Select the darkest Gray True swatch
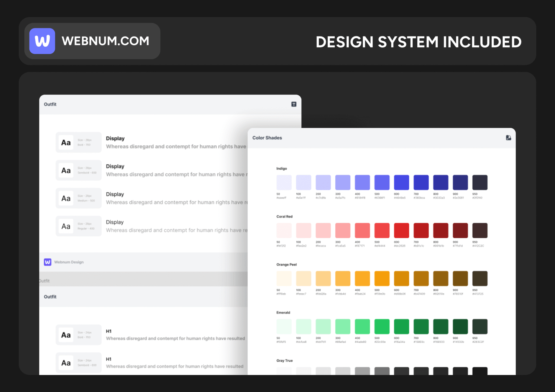The height and width of the screenshot is (392, 555). (x=480, y=371)
